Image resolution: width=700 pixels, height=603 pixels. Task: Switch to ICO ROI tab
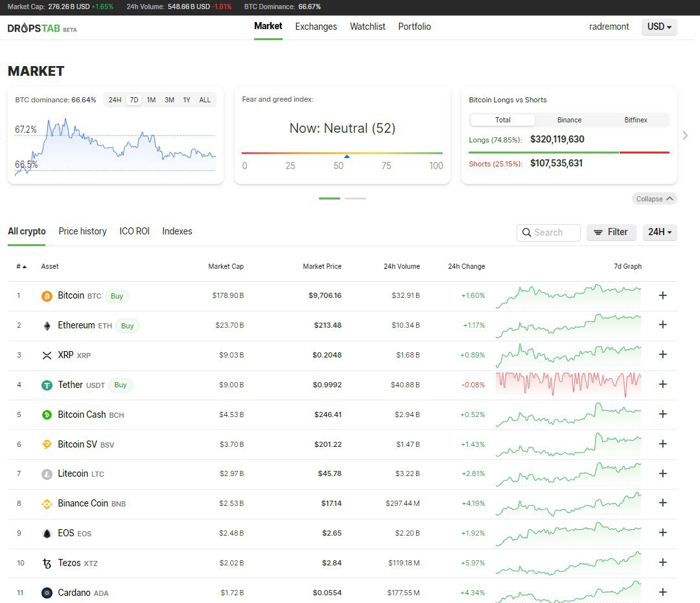click(x=134, y=231)
